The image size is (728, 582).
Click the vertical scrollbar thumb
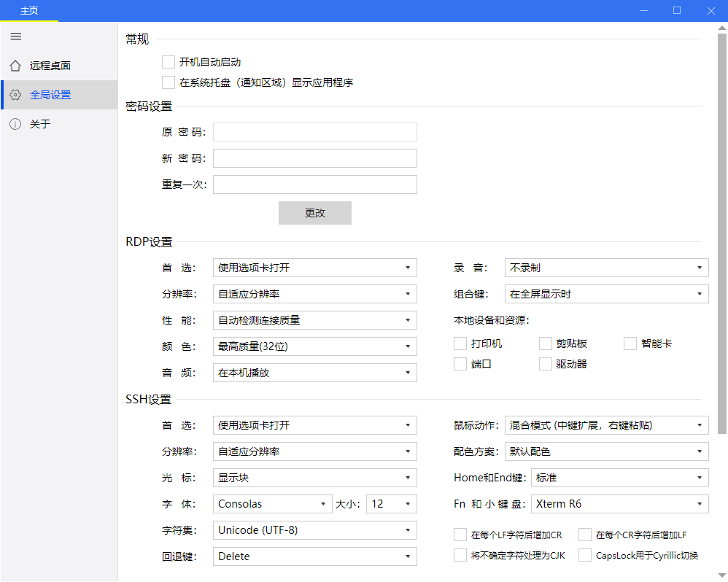point(722,233)
